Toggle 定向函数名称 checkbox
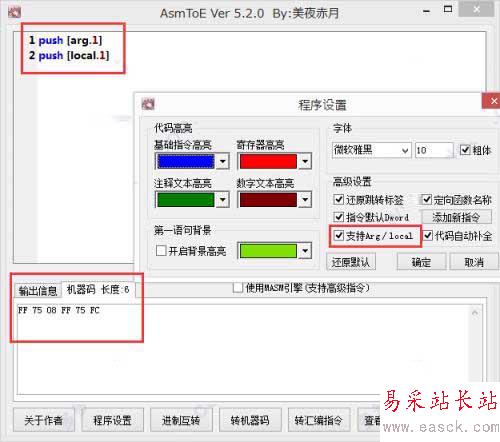 click(427, 199)
